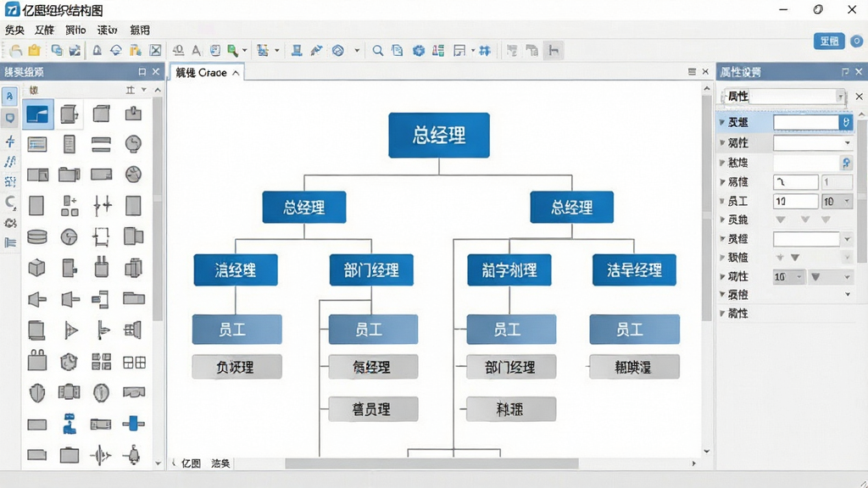
Task: Select the gray 部门经理 box
Action: (511, 367)
